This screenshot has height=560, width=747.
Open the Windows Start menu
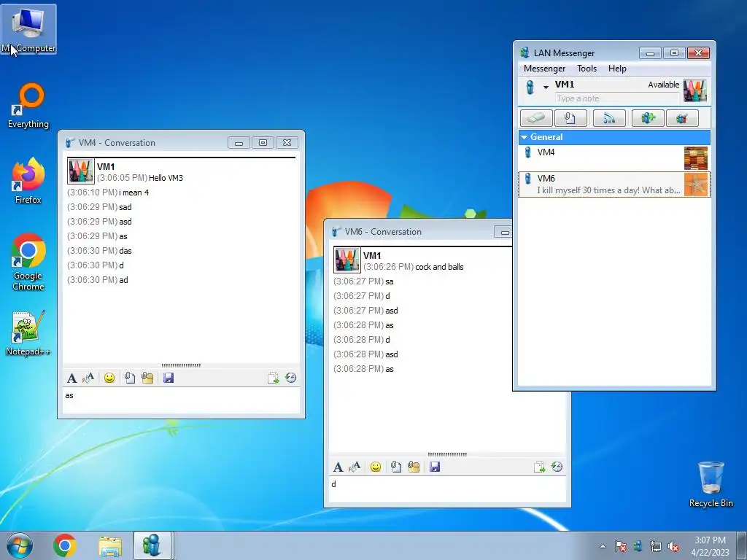tap(20, 545)
